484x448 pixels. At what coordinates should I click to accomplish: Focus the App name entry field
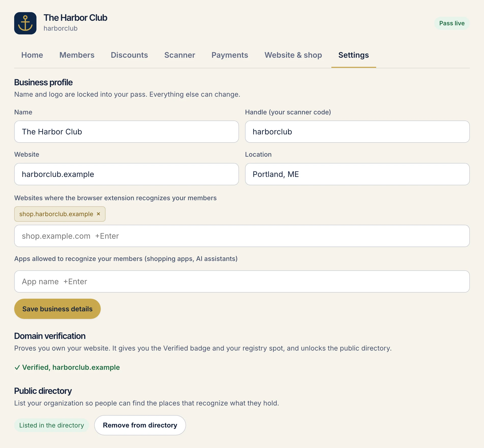(242, 281)
